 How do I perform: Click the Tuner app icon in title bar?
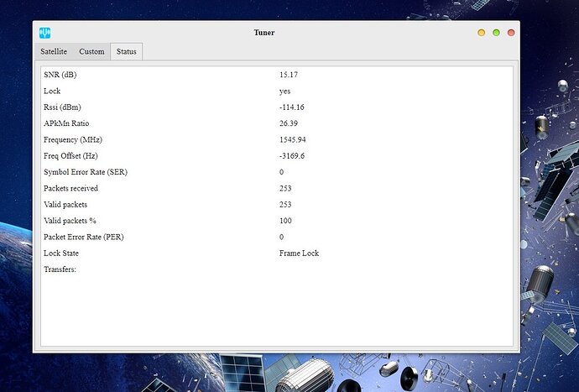[45, 33]
